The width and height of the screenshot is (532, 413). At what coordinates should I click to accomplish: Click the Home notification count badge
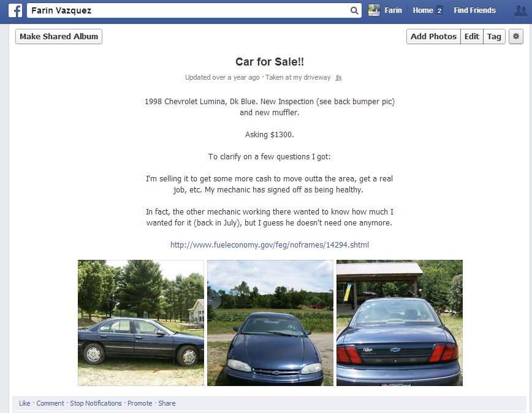[439, 10]
